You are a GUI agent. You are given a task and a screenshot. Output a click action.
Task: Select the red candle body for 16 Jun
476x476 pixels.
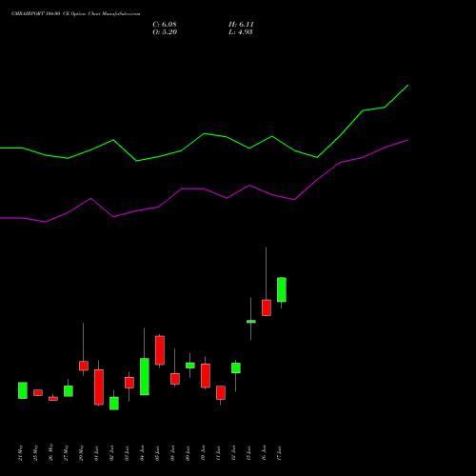[x=267, y=307]
